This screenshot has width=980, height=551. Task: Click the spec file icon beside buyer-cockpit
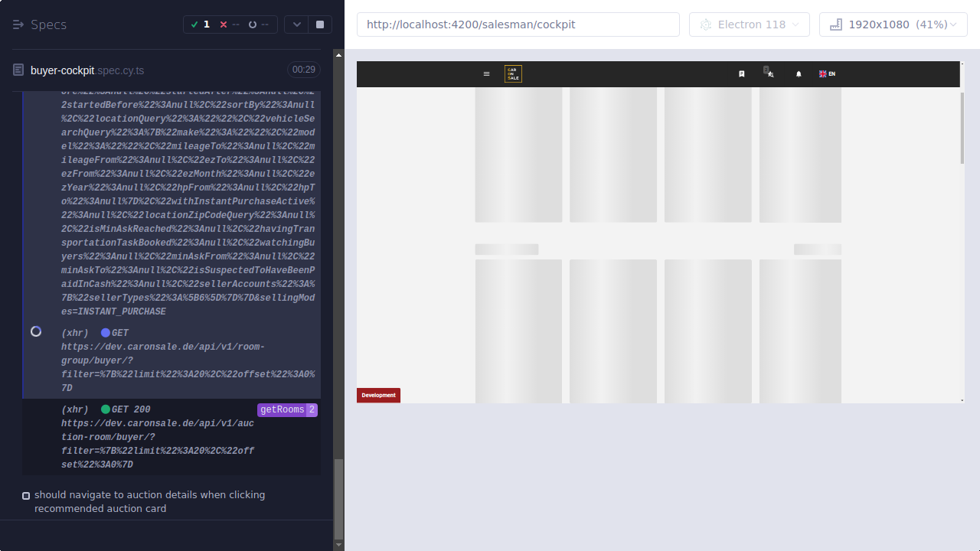coord(17,70)
